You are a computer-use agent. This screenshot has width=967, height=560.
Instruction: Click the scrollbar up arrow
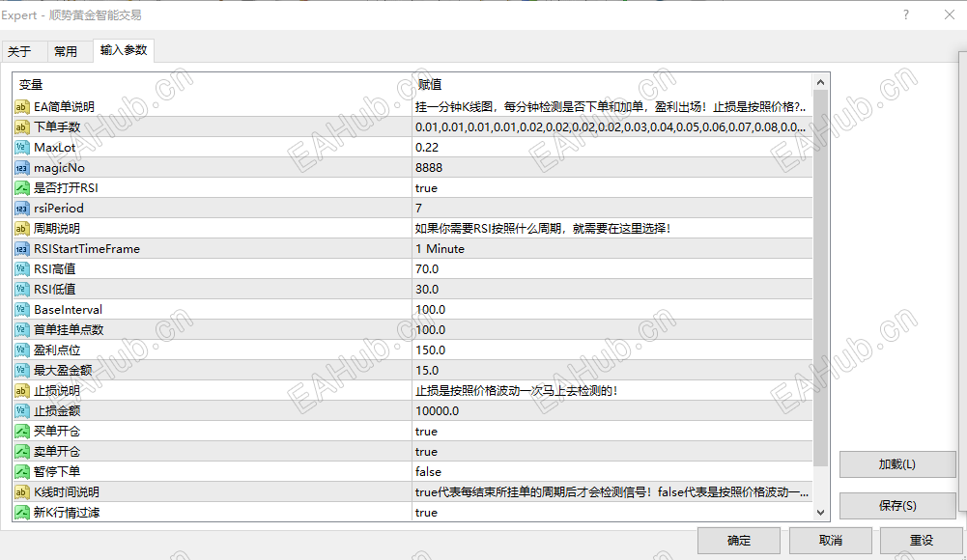click(820, 82)
